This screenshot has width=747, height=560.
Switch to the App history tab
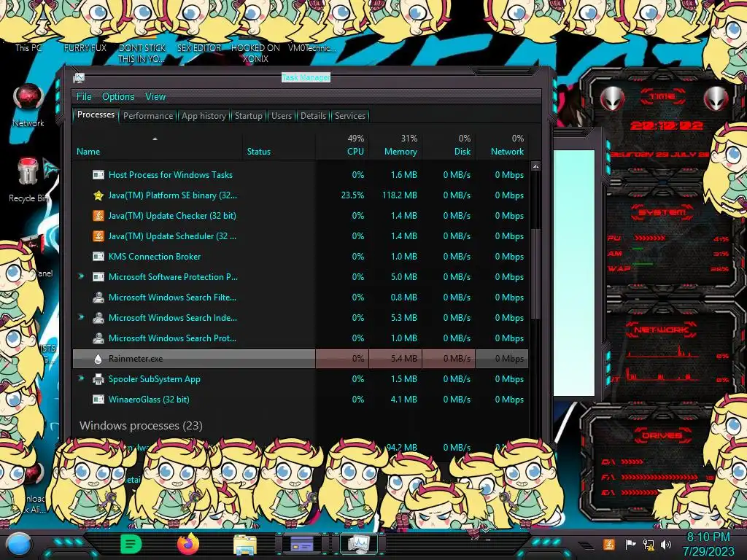(204, 116)
